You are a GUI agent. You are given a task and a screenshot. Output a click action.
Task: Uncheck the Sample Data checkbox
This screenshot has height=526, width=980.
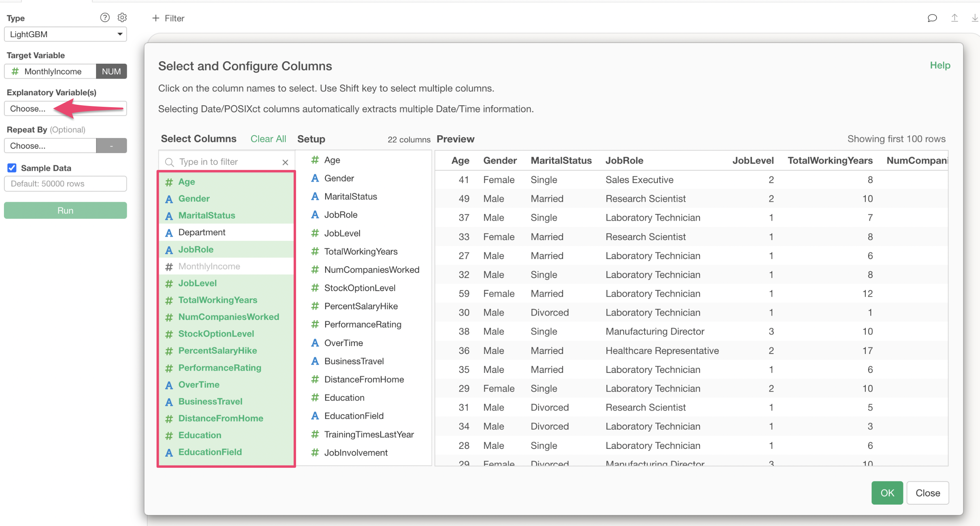click(x=12, y=168)
